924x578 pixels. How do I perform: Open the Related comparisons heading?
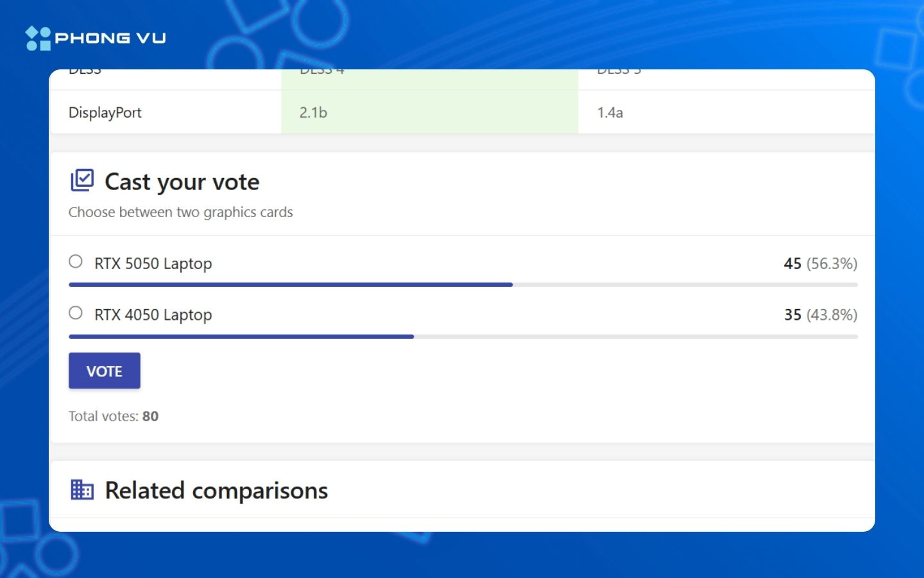[216, 491]
